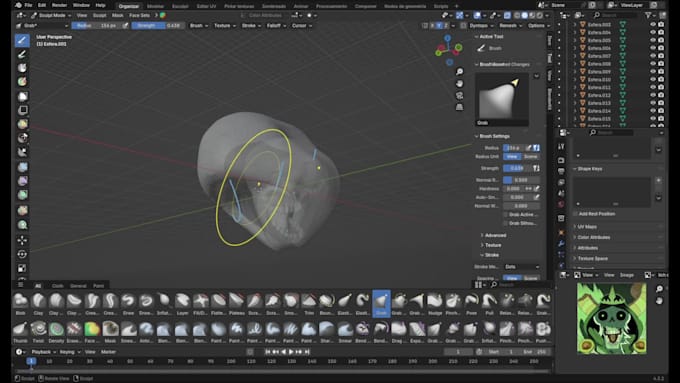Hide Esfera.004 in the outliner viewport
Screen dimensions: 680x383
click(x=653, y=33)
